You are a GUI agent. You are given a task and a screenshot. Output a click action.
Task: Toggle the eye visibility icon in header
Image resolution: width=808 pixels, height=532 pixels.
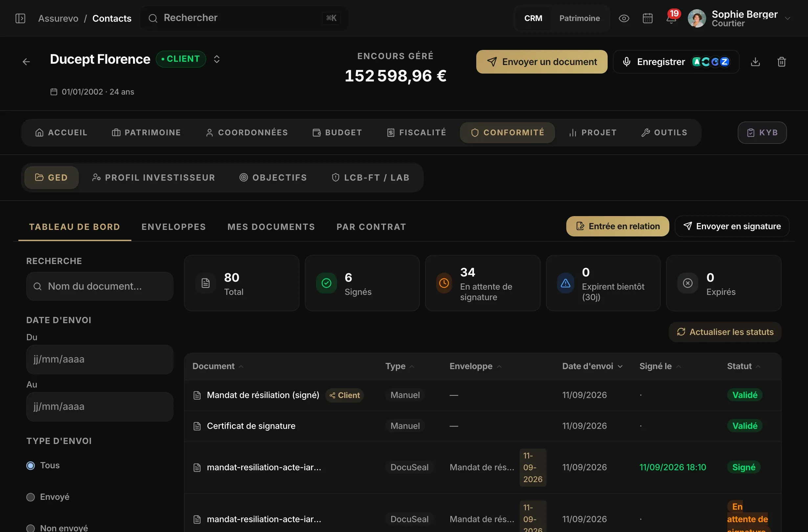point(624,18)
